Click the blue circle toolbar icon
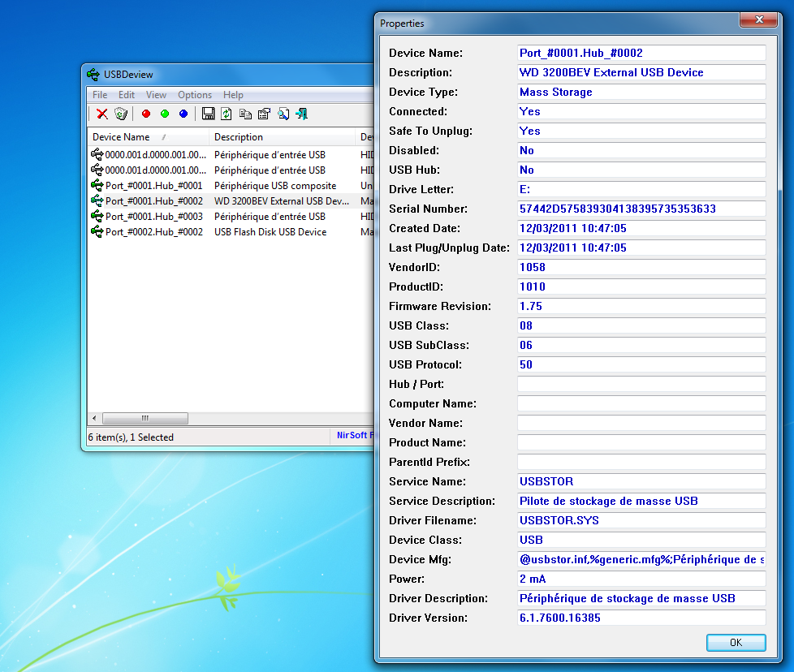Viewport: 794px width, 672px height. point(183,114)
